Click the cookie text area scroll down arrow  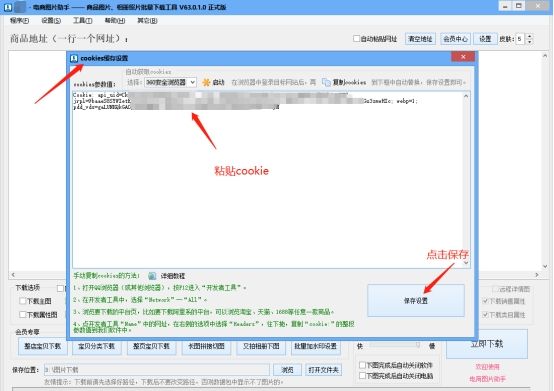(466, 263)
